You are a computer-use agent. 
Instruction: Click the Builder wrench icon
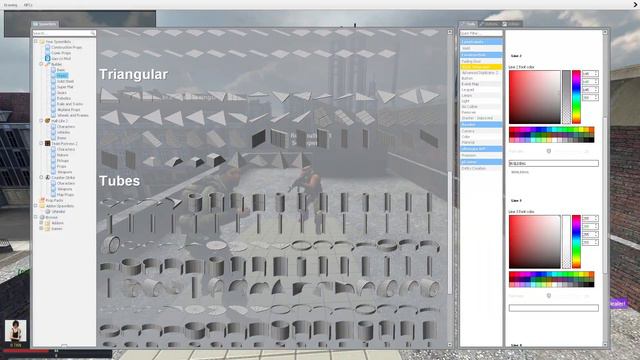pyautogui.click(x=47, y=64)
